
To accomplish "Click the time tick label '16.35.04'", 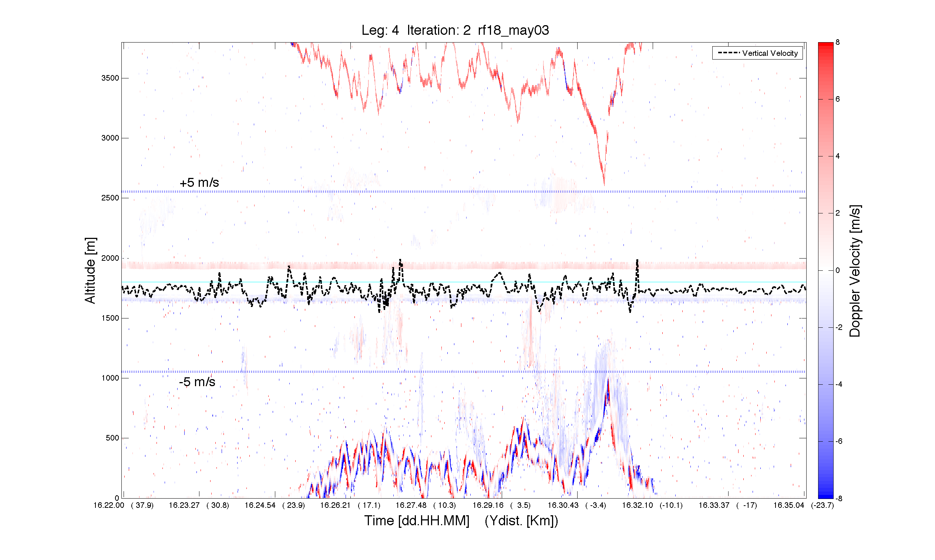I will [x=789, y=505].
